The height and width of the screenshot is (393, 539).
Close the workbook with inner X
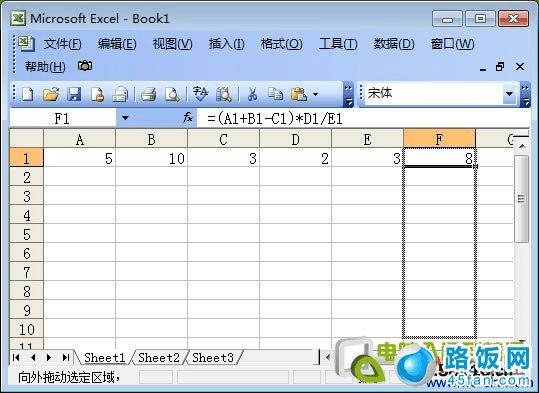520,66
